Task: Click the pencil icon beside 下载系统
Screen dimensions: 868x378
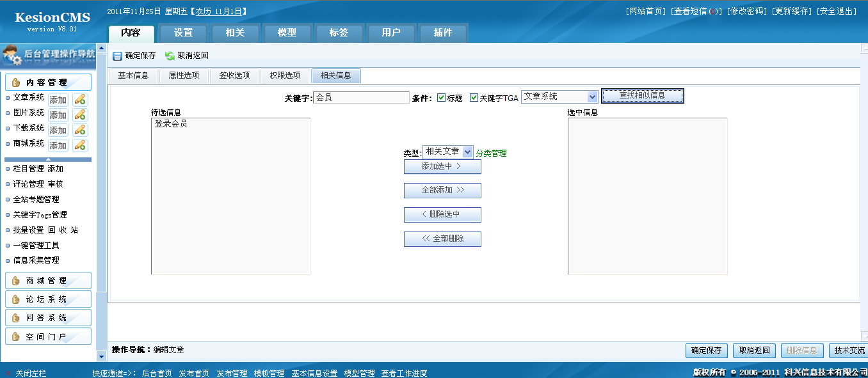Action: click(80, 130)
